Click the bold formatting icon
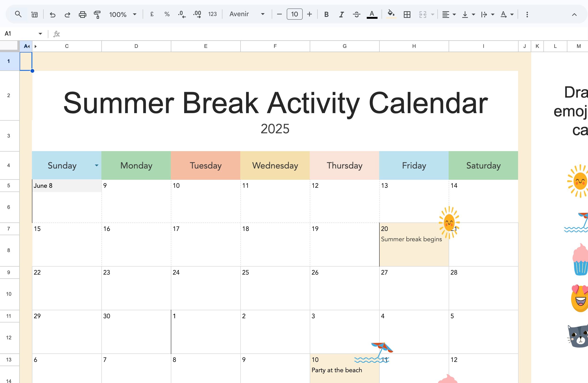Screen dimensions: 588x383 [326, 14]
